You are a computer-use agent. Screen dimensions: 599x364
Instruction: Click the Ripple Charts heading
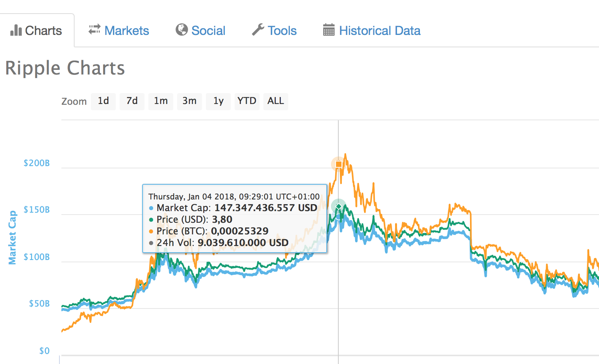[x=65, y=68]
